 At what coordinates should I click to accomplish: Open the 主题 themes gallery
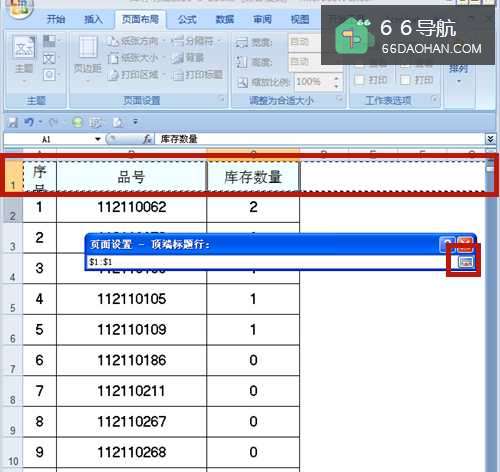(x=24, y=59)
